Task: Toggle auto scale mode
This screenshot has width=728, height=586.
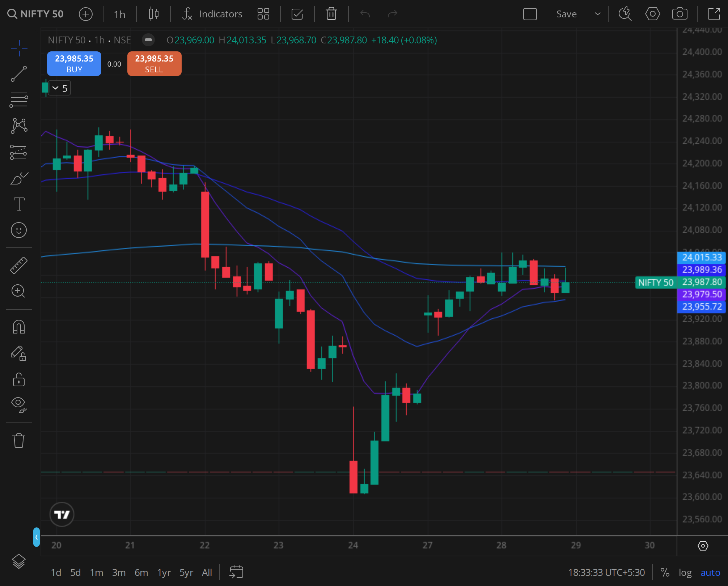Action: coord(710,573)
